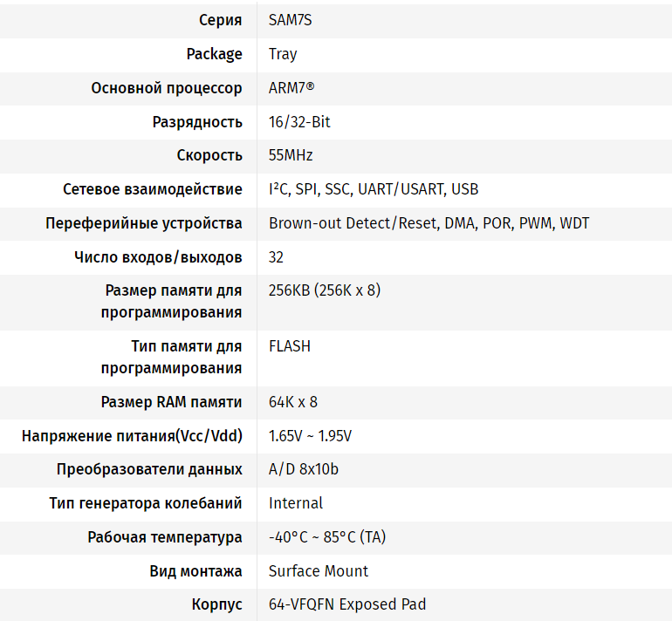Click the 55MHz speed value
This screenshot has width=672, height=621.
291,155
